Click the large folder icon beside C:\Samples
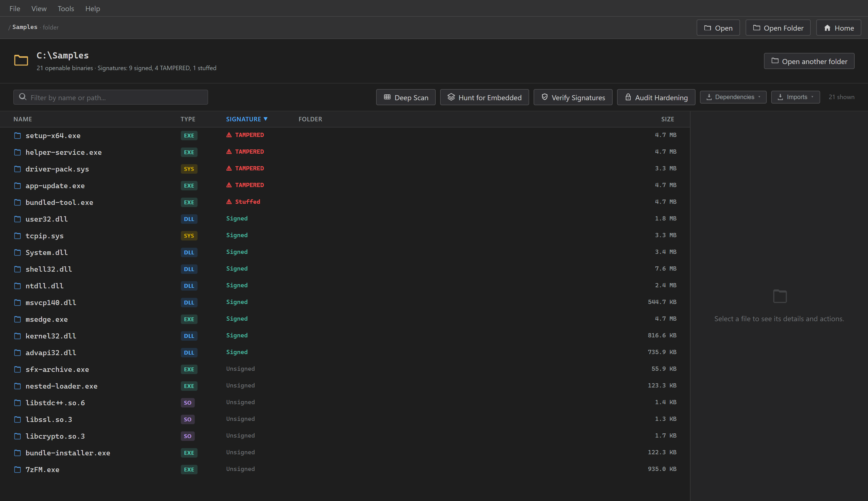Image resolution: width=868 pixels, height=501 pixels. click(21, 60)
